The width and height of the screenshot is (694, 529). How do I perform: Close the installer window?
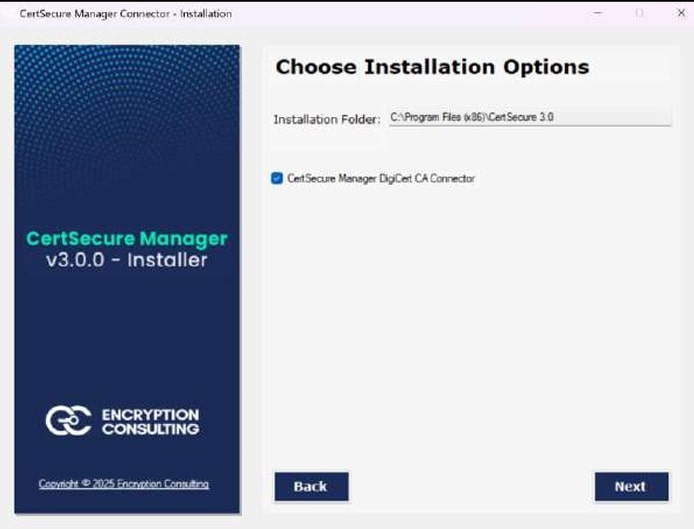(681, 13)
